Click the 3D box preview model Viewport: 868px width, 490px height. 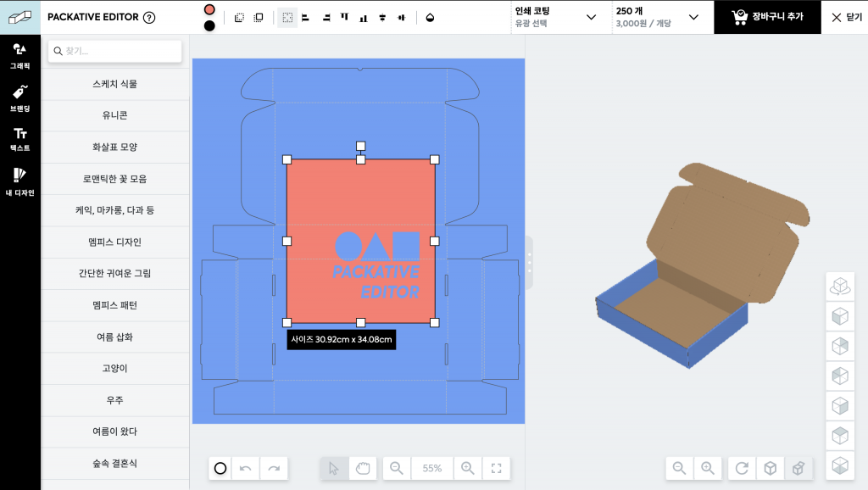coord(703,265)
